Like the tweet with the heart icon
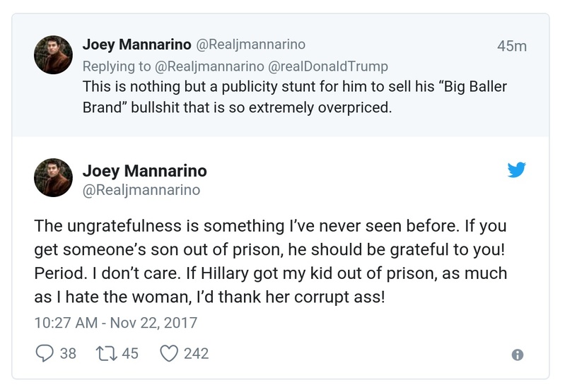This screenshot has width=565, height=392. [168, 354]
